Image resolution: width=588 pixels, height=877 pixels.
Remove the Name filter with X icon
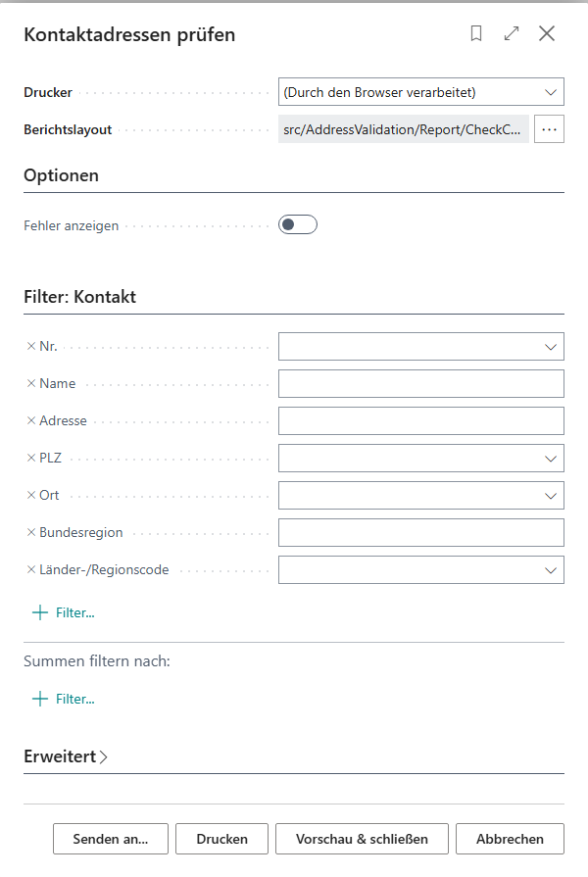coord(31,384)
